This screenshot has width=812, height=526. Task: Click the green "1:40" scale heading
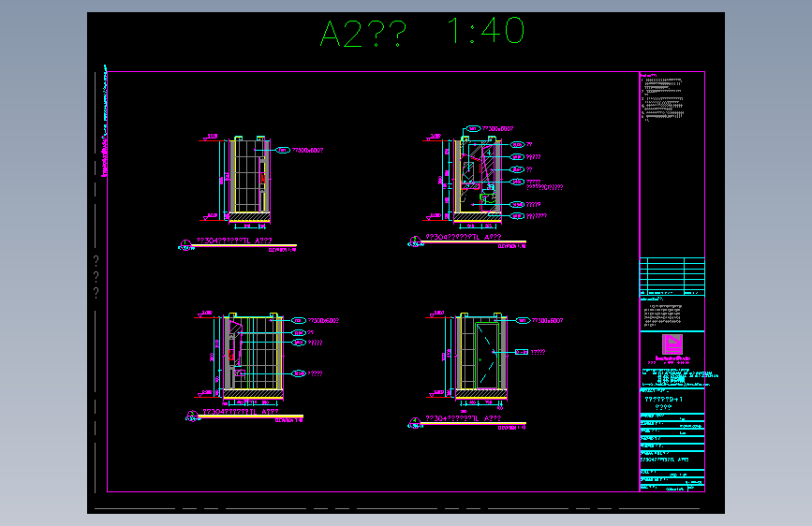click(x=486, y=31)
